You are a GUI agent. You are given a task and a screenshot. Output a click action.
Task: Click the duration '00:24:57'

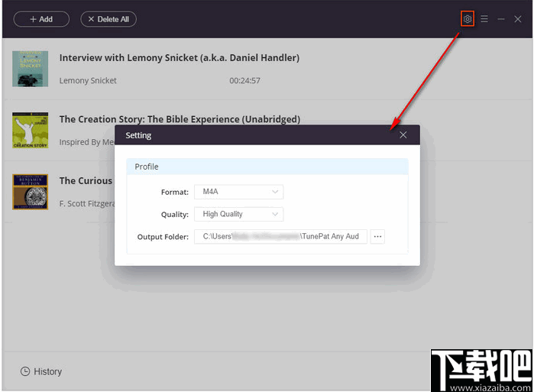[245, 81]
